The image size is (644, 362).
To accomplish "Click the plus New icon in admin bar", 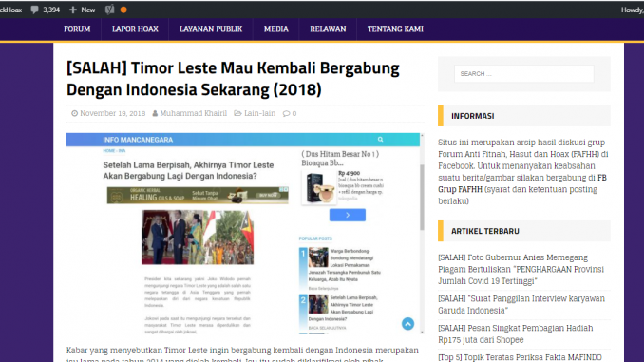I will (x=73, y=10).
